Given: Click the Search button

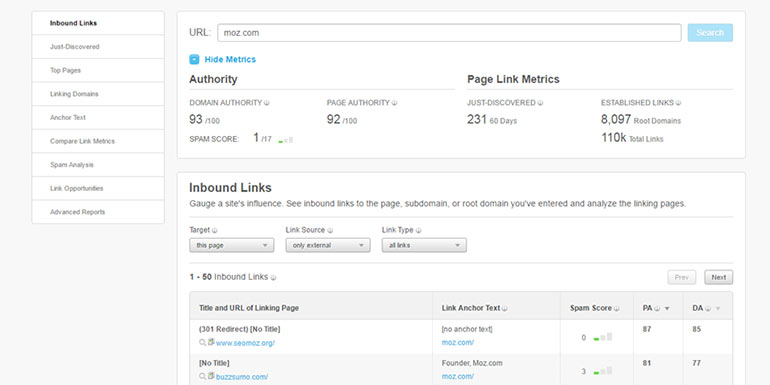Looking at the screenshot, I should (710, 33).
